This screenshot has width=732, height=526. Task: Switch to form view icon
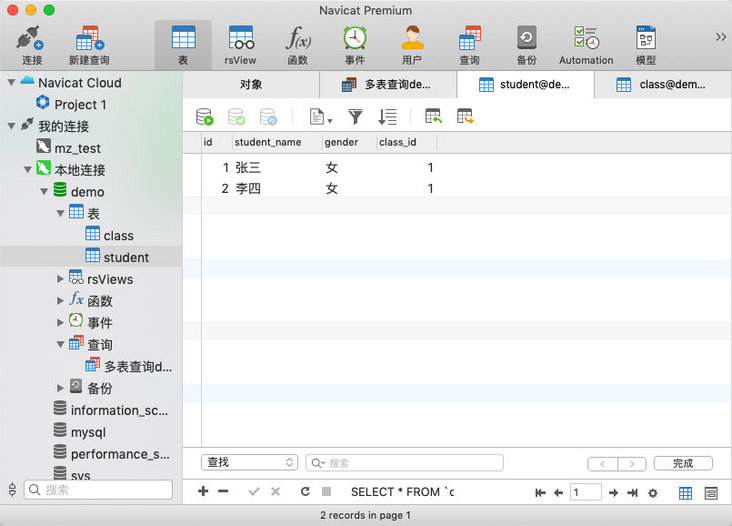point(711,493)
